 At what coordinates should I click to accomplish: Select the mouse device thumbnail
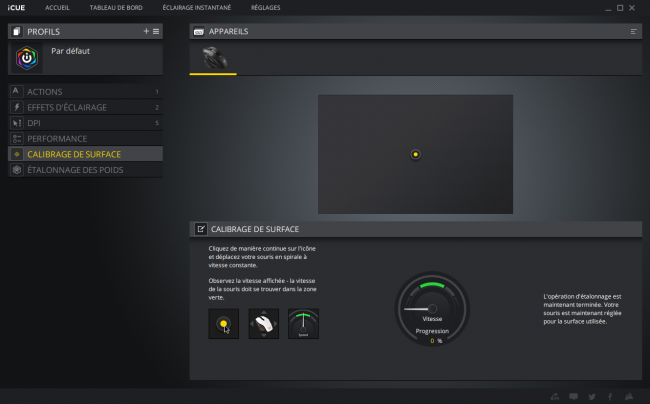(214, 58)
